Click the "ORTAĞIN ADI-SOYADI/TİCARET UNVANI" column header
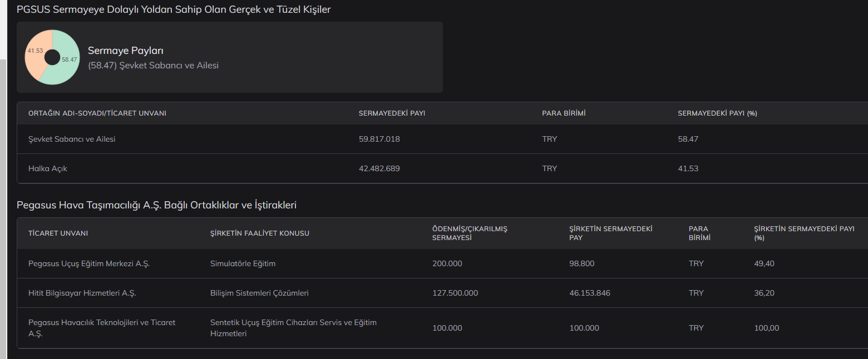 (97, 113)
